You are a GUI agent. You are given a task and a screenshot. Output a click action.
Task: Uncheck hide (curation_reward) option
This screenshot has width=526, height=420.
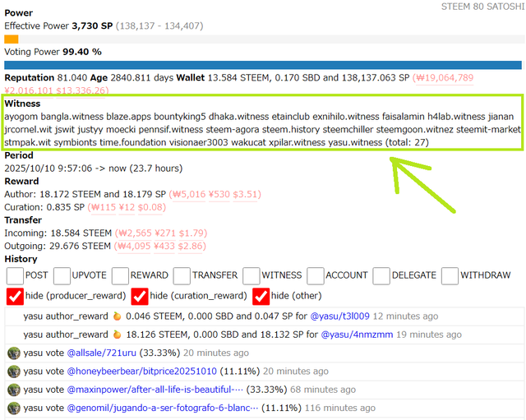[x=140, y=296]
